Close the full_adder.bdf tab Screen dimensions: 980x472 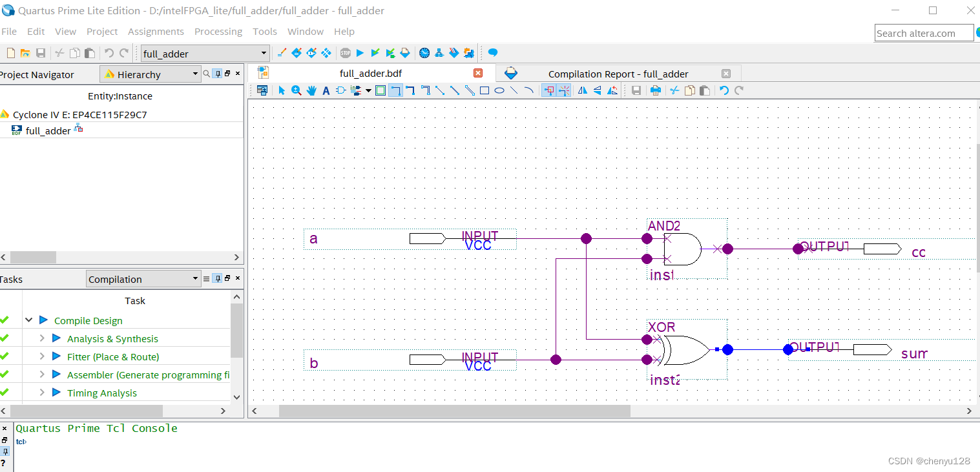coord(478,73)
